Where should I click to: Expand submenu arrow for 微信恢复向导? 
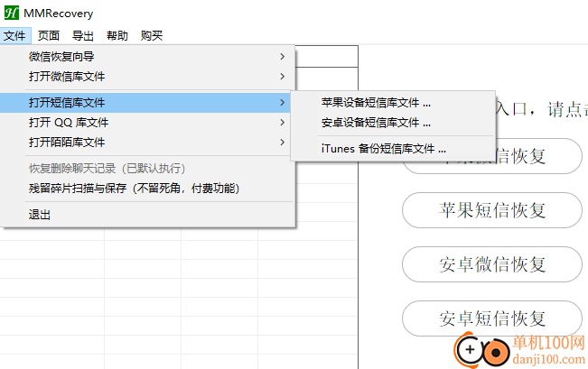click(x=283, y=57)
